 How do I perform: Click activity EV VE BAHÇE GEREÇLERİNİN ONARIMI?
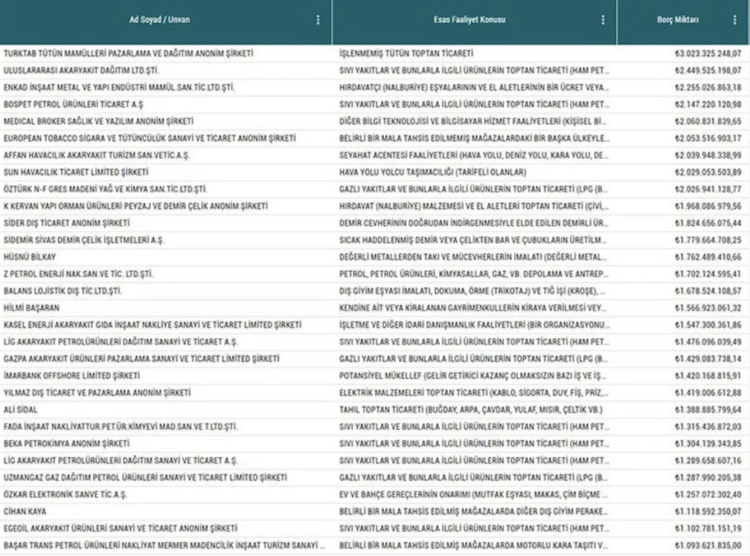(x=474, y=495)
